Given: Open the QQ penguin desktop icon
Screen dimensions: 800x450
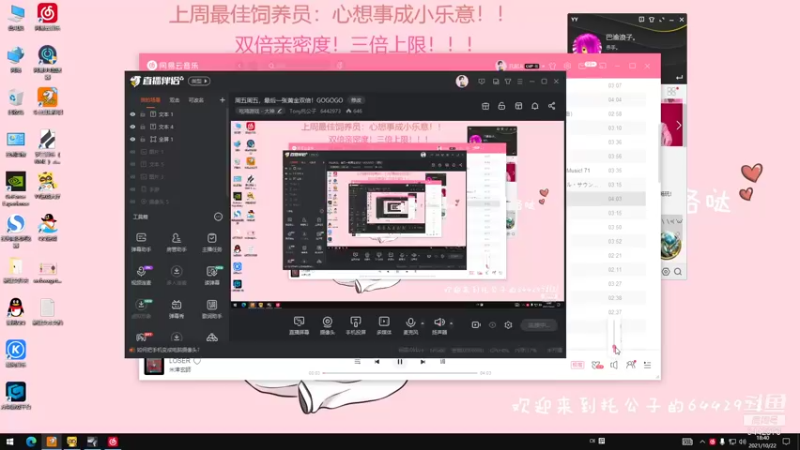Looking at the screenshot, I should 16,311.
